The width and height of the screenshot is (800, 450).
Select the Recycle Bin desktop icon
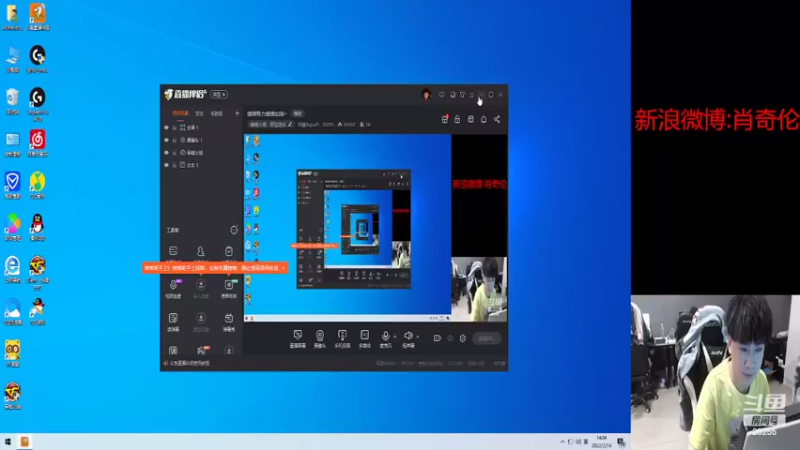(x=13, y=102)
